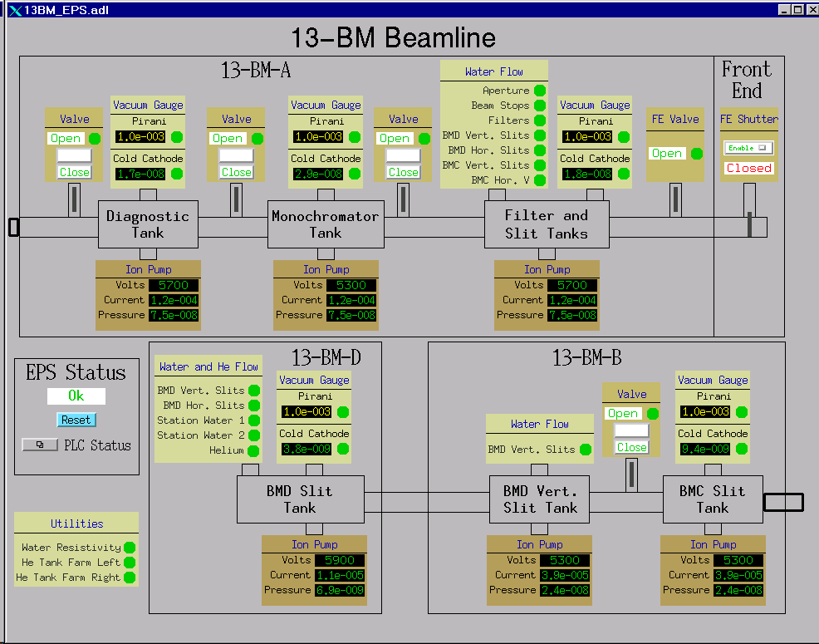Close the valve before Monochromator Tank
Viewport: 819px width, 644px height.
[236, 172]
